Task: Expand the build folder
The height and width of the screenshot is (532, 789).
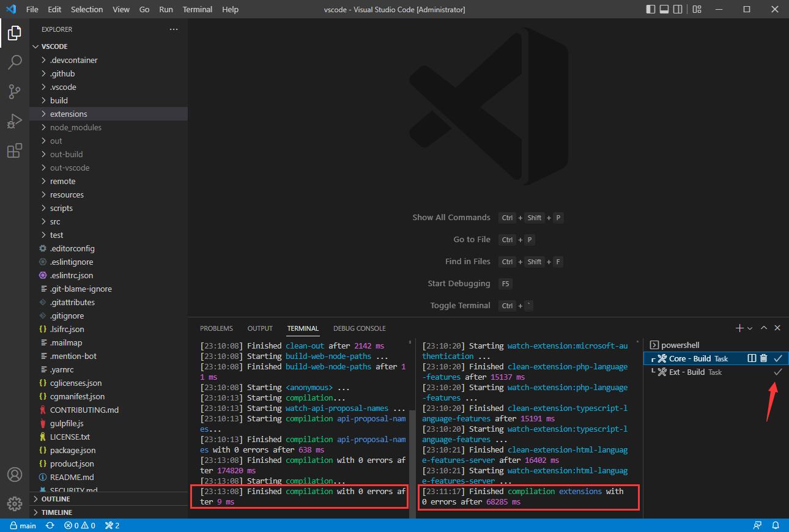Action: coord(109,100)
